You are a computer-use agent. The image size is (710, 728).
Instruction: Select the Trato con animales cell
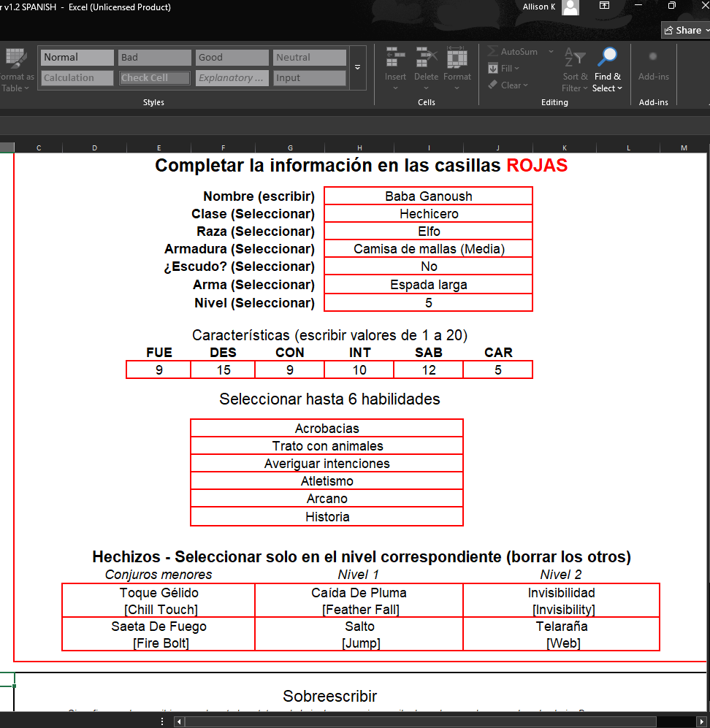pyautogui.click(x=327, y=445)
